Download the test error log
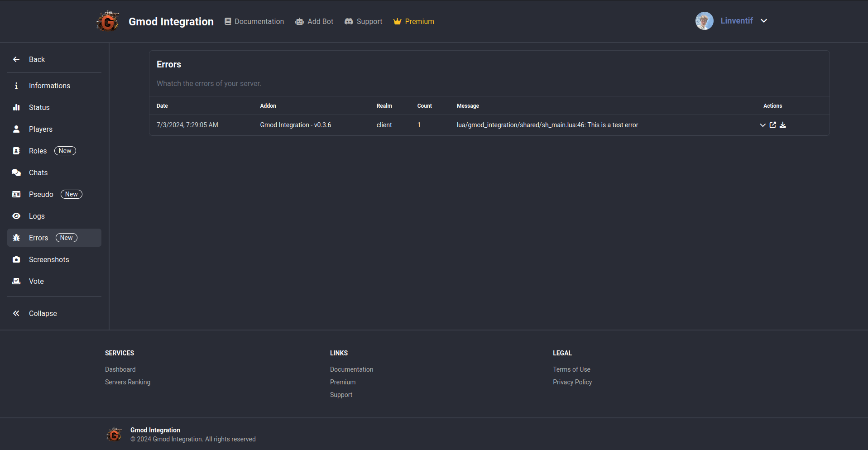The width and height of the screenshot is (868, 450). (782, 125)
